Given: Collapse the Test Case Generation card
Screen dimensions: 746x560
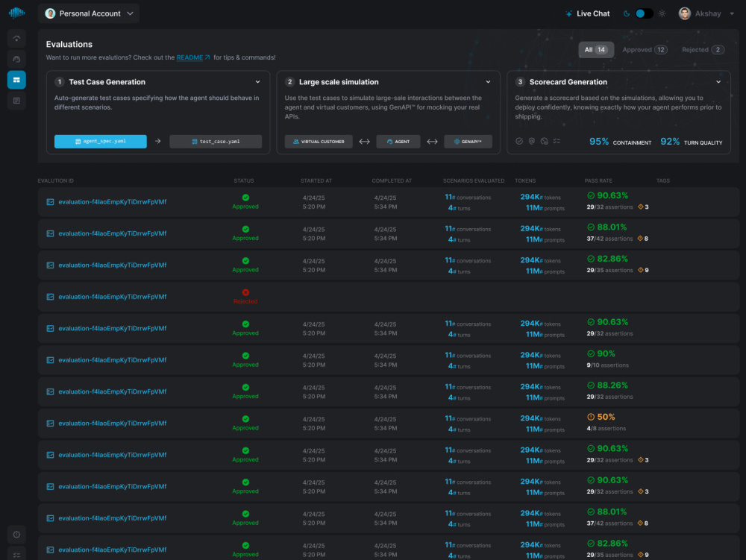Looking at the screenshot, I should click(x=258, y=82).
